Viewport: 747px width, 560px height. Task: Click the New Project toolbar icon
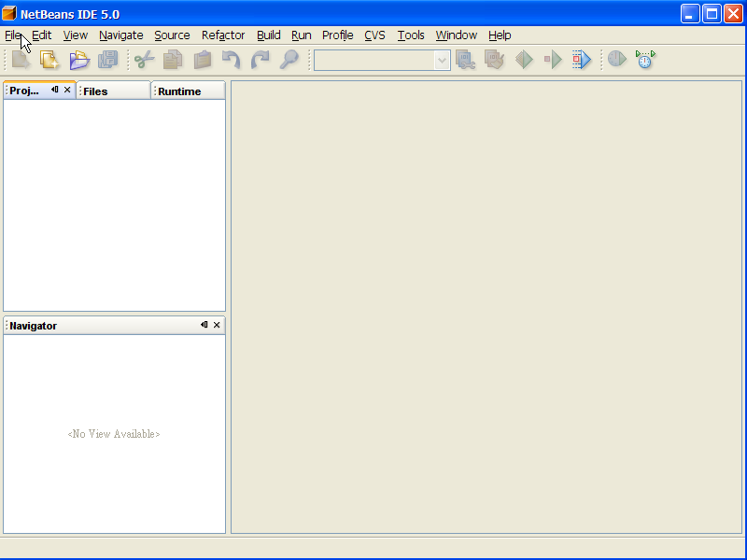coord(49,60)
